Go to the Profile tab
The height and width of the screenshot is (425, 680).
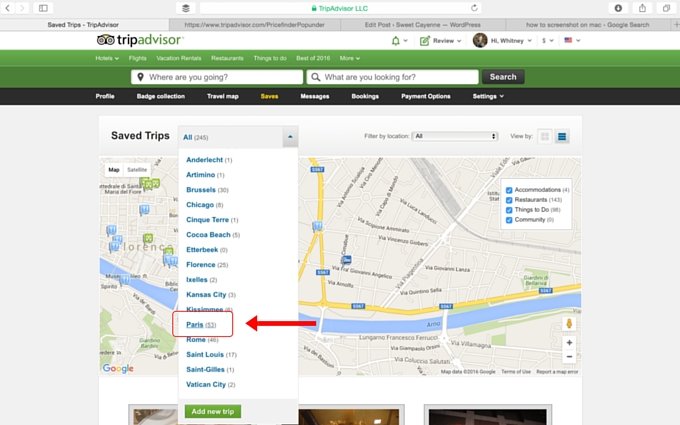tap(105, 96)
